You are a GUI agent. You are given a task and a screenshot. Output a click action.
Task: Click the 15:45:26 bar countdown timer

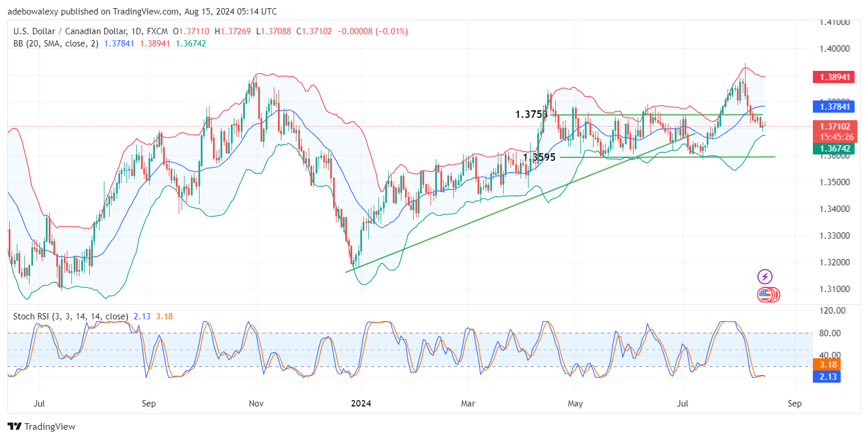tap(836, 137)
